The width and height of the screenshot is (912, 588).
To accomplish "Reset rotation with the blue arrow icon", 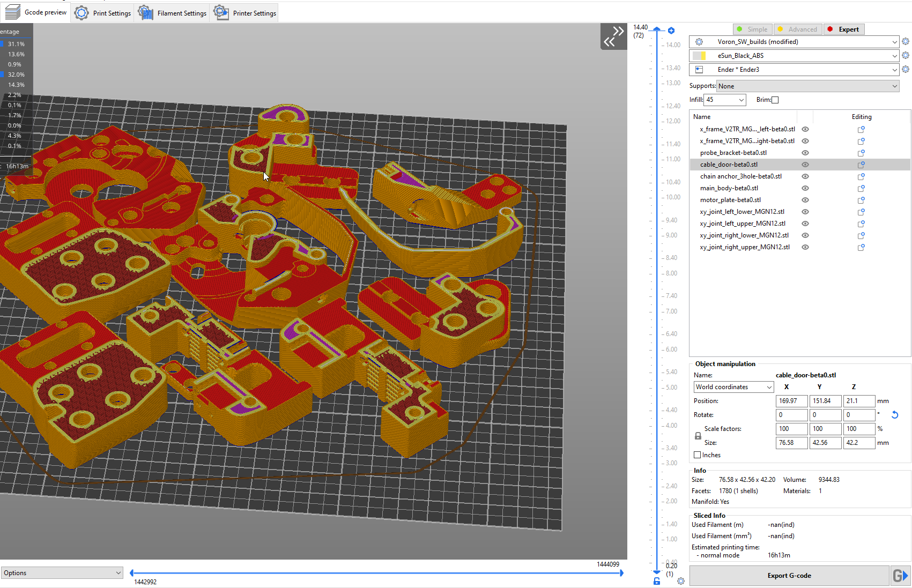I will [x=894, y=415].
